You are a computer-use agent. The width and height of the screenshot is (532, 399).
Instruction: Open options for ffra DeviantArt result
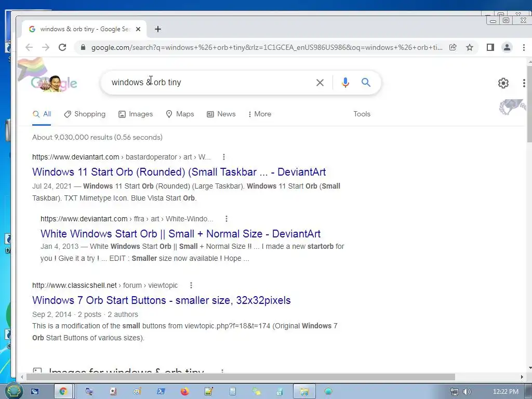tap(227, 219)
